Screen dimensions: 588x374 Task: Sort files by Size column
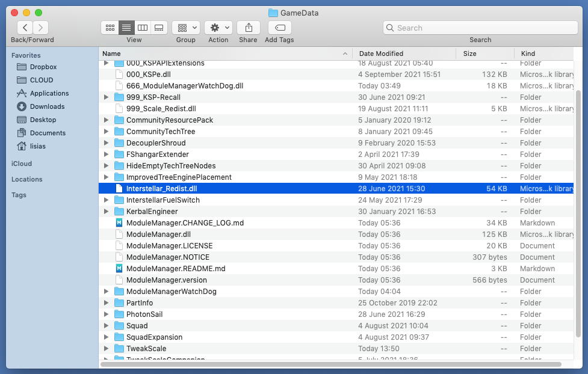[x=486, y=54]
